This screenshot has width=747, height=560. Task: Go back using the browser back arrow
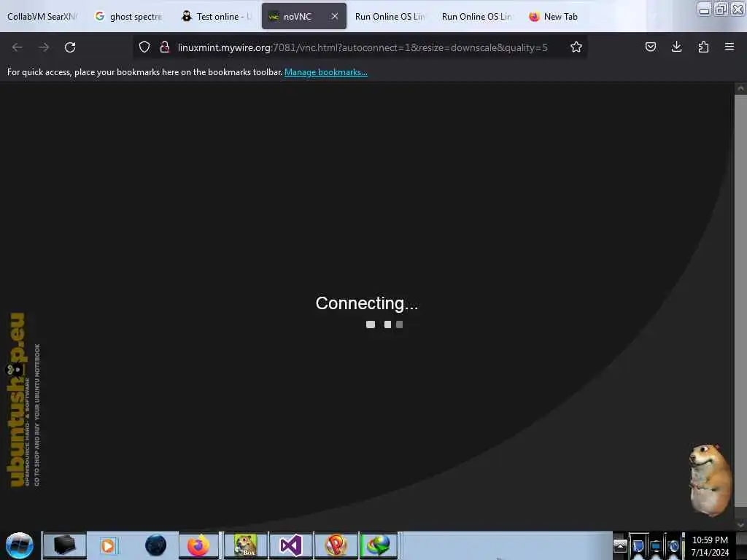tap(18, 47)
